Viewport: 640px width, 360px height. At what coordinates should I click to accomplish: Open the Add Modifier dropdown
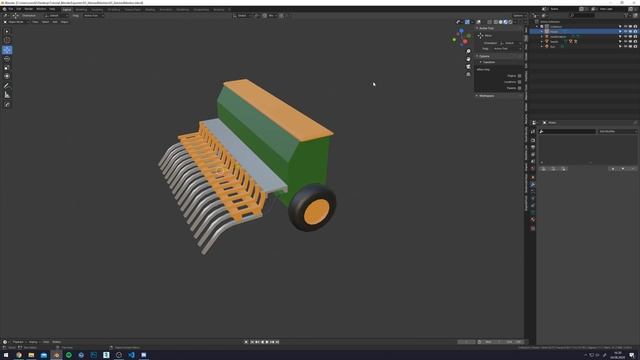click(617, 131)
